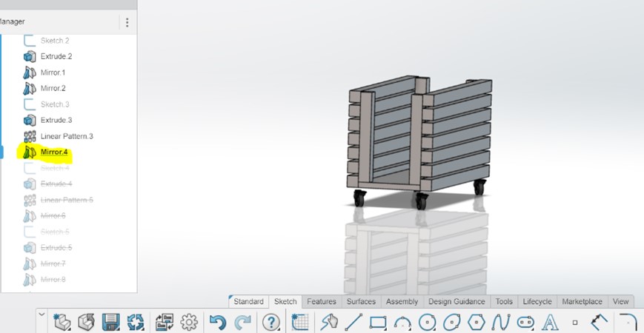This screenshot has width=644, height=333.
Task: Select Linear Pattern.3 feature
Action: (67, 136)
